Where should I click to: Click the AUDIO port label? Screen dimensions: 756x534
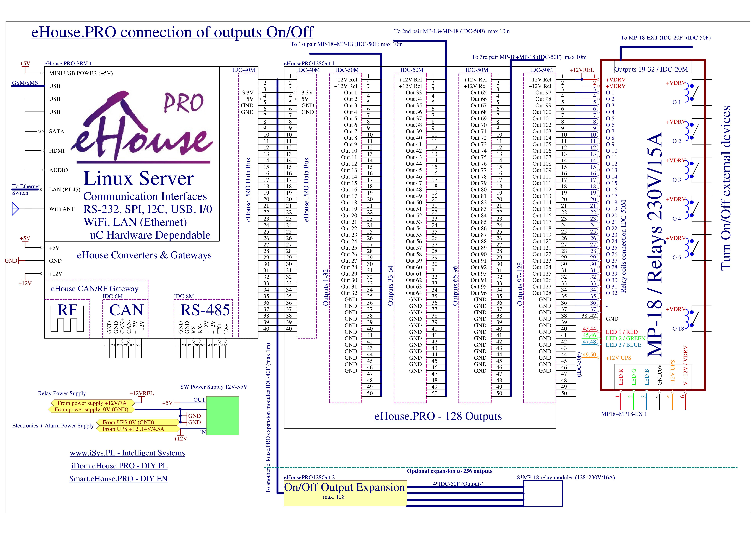(58, 170)
